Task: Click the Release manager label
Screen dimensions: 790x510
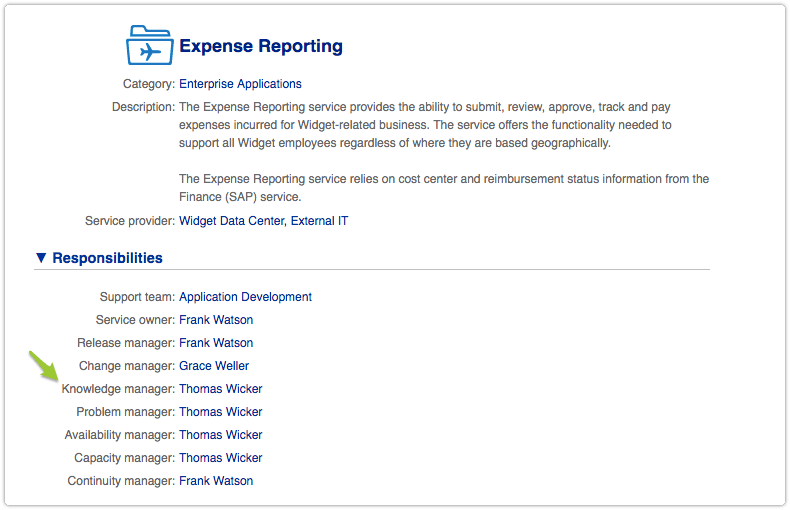Action: pyautogui.click(x=126, y=343)
